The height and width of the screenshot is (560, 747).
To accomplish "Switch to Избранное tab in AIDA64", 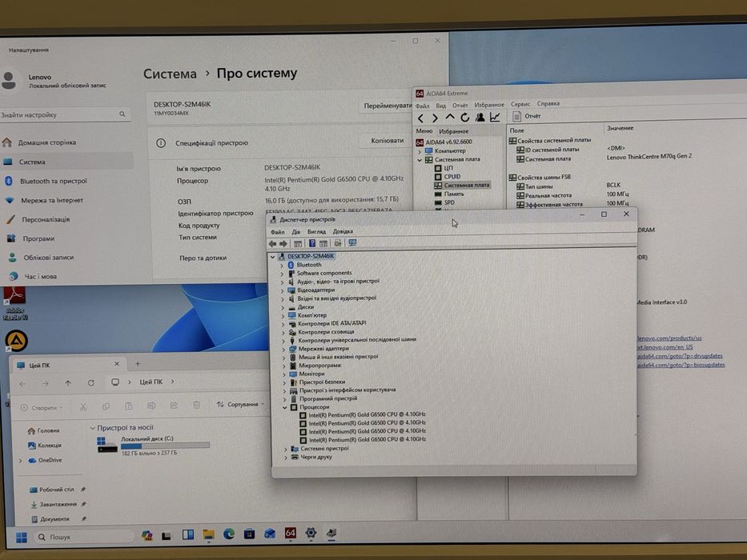I will point(453,131).
